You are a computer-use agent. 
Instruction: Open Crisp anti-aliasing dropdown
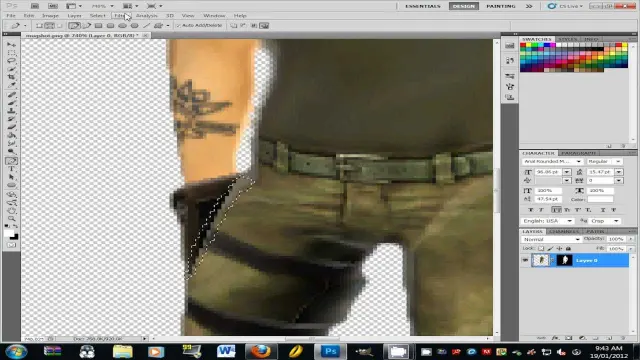(x=605, y=221)
